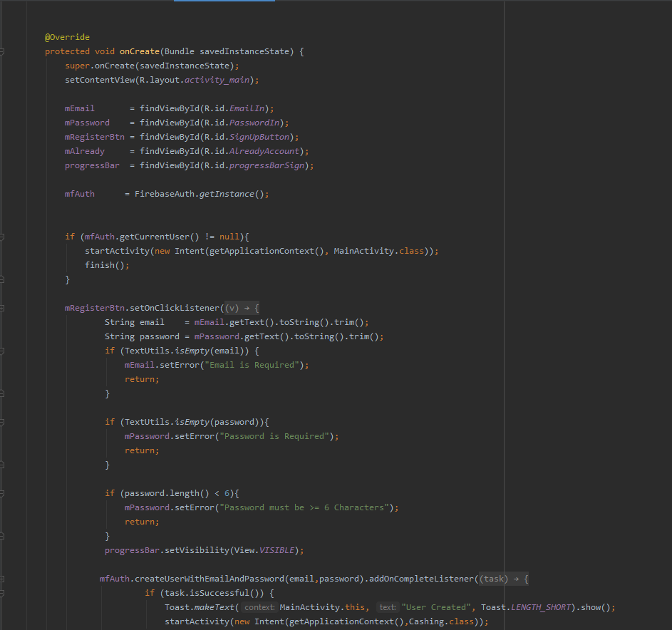
Task: Click the protected keyword
Action: point(67,51)
